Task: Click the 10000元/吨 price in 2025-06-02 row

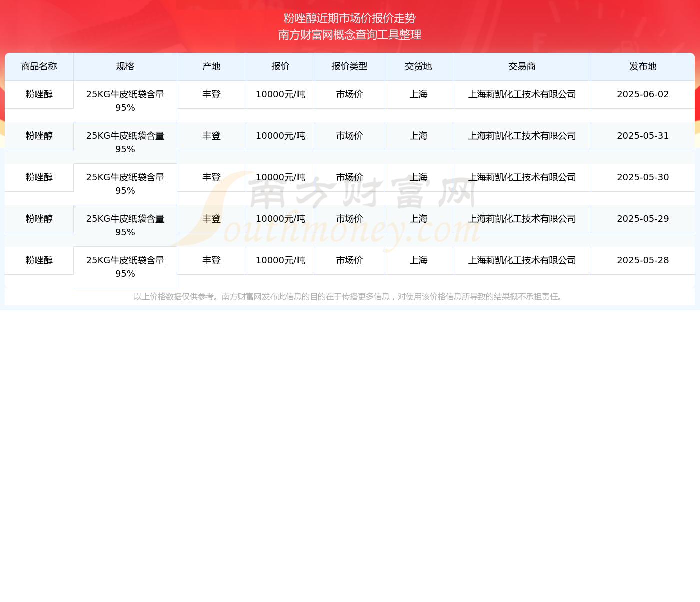Action: (x=281, y=94)
